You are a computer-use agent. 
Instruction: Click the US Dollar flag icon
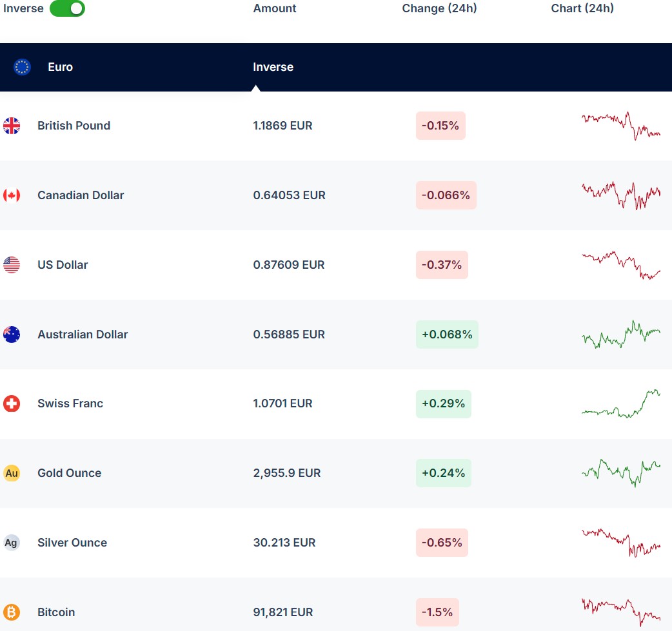tap(12, 265)
